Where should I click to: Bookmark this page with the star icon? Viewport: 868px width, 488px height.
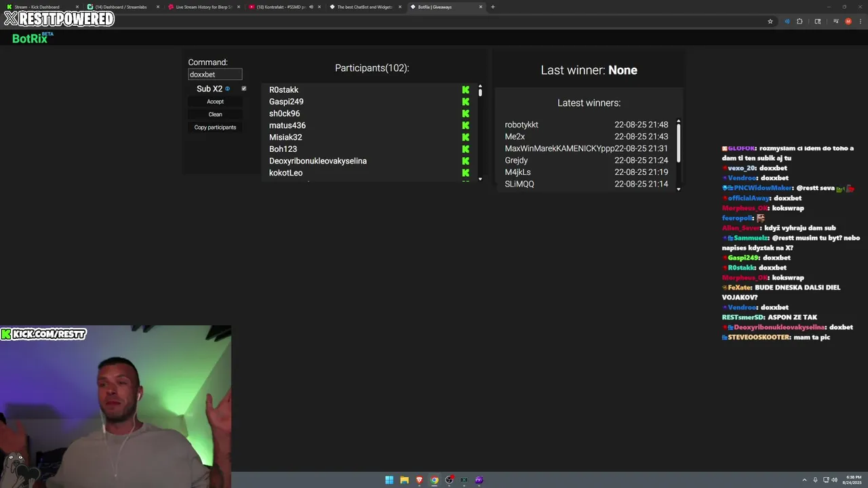770,21
